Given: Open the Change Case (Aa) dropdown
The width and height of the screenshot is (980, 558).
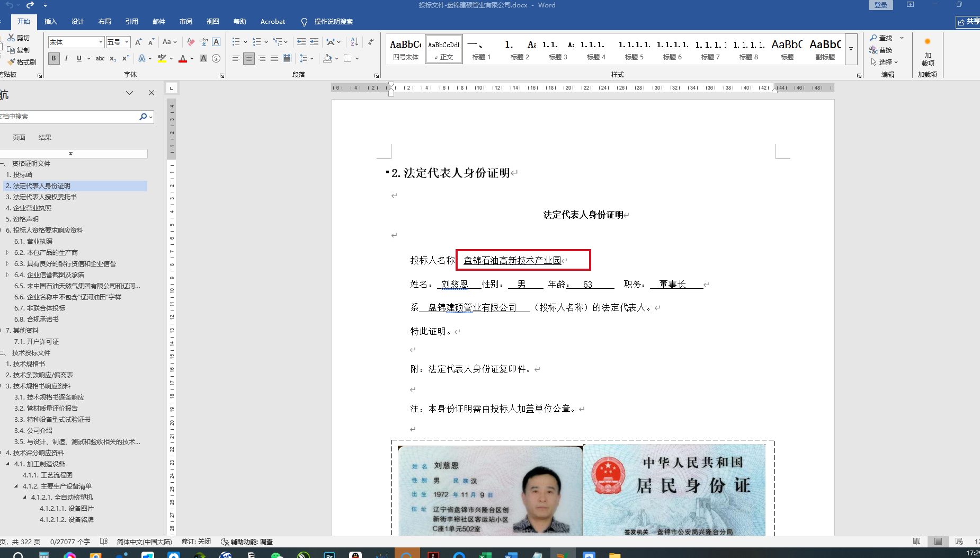Looking at the screenshot, I should pos(170,42).
